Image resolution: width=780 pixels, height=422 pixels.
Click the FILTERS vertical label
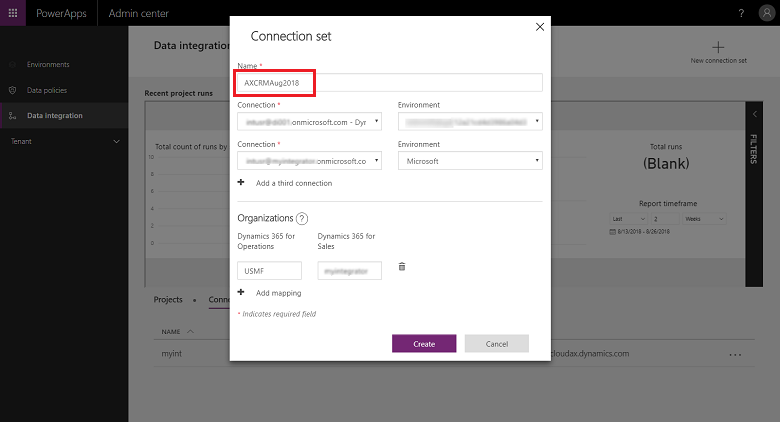click(x=754, y=149)
